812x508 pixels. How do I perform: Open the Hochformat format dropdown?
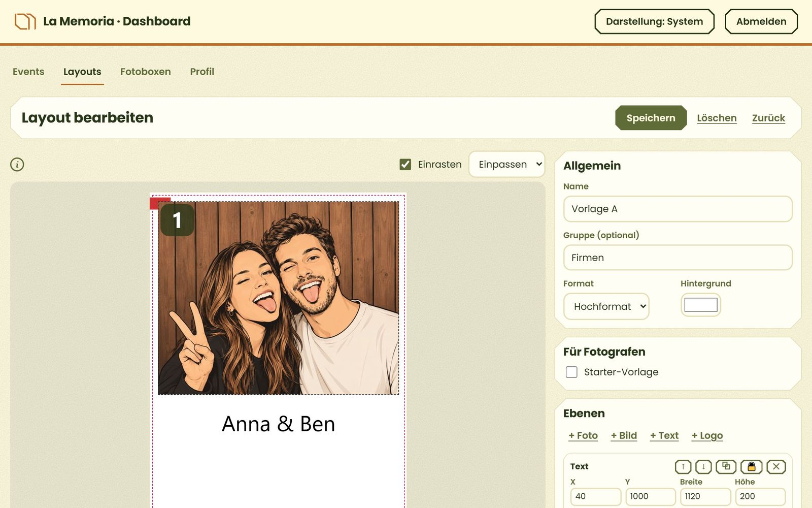(606, 306)
